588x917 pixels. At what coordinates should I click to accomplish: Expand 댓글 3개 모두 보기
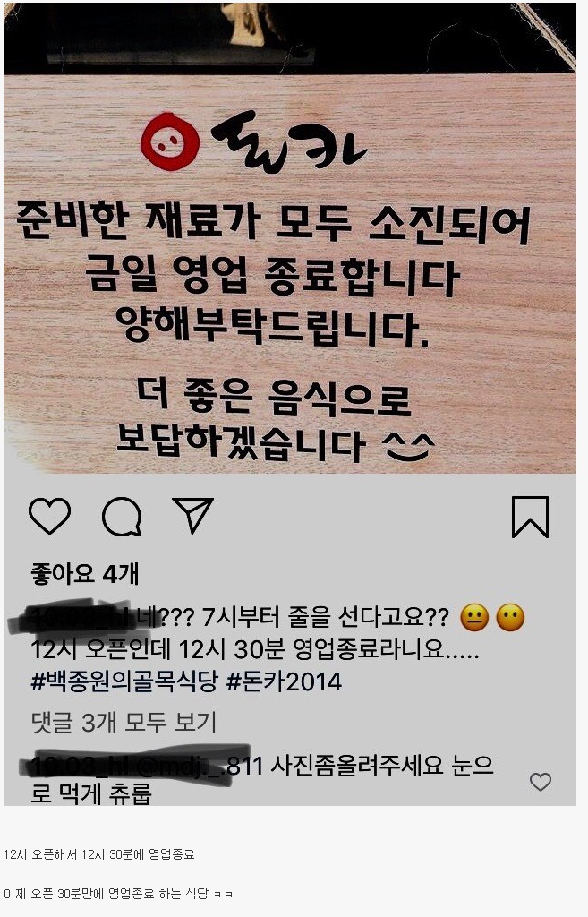click(x=124, y=723)
